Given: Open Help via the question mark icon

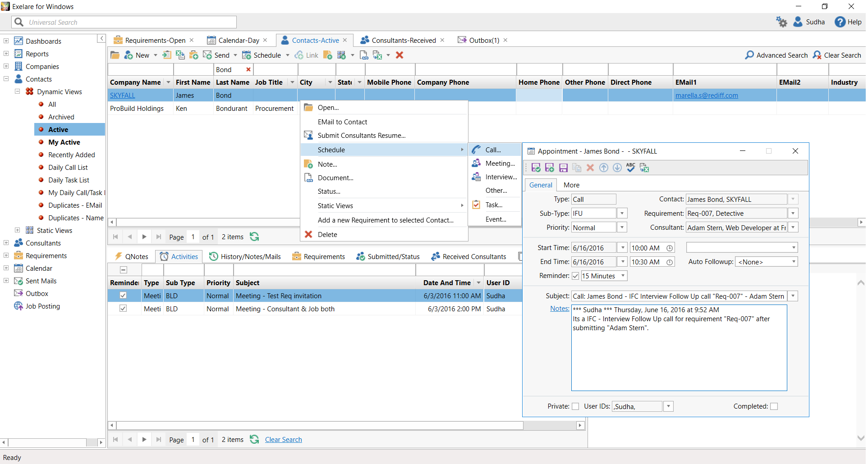Looking at the screenshot, I should click(x=840, y=22).
